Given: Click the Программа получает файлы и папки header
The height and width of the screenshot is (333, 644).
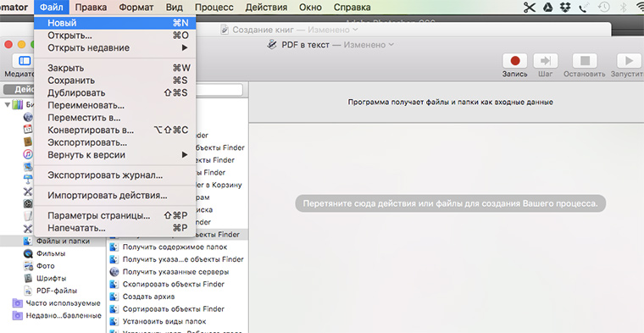Looking at the screenshot, I should tap(450, 102).
